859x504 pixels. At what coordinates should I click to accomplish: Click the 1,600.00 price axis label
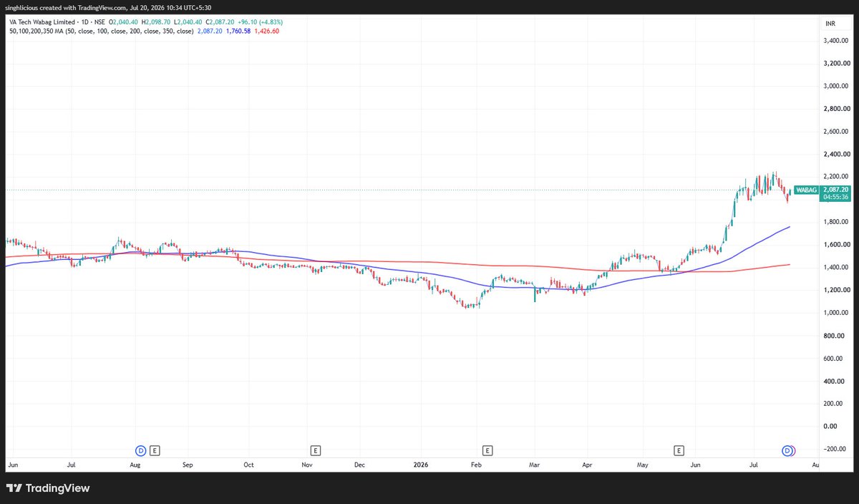[x=837, y=245]
